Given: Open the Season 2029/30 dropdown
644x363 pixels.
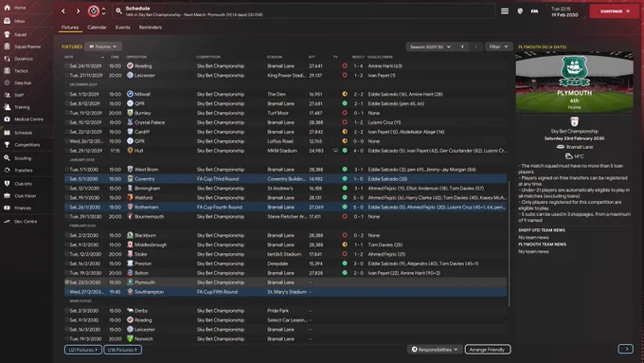Looking at the screenshot, I should click(x=430, y=46).
